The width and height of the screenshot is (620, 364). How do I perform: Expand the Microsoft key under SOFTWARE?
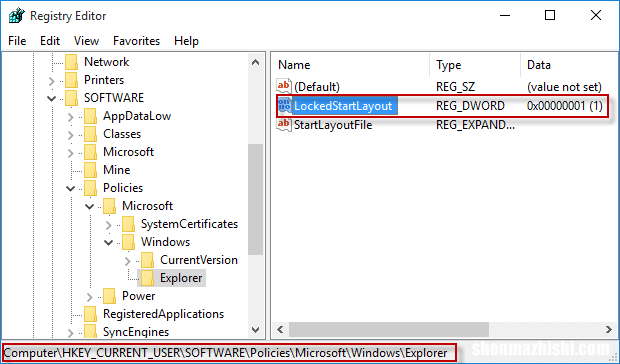pos(70,153)
